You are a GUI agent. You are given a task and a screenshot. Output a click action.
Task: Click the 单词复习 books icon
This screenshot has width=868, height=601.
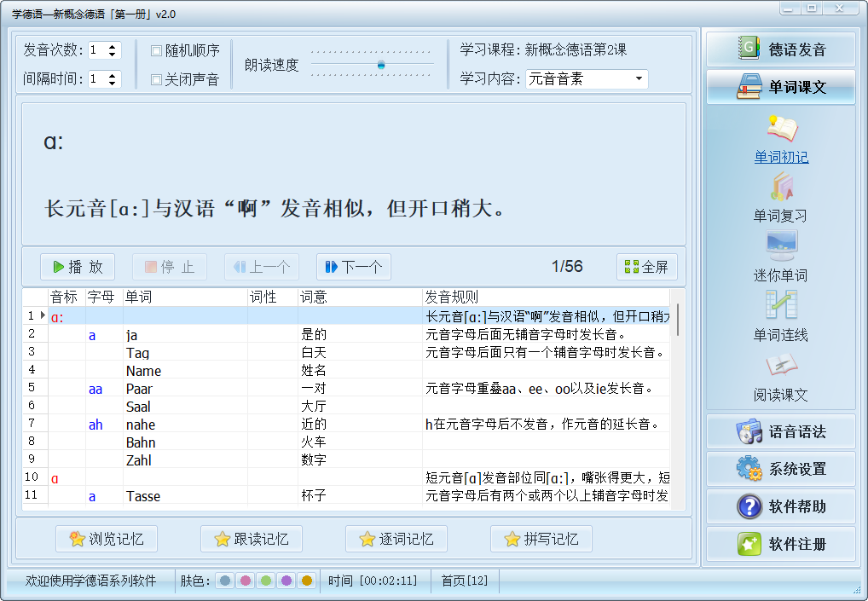(782, 188)
